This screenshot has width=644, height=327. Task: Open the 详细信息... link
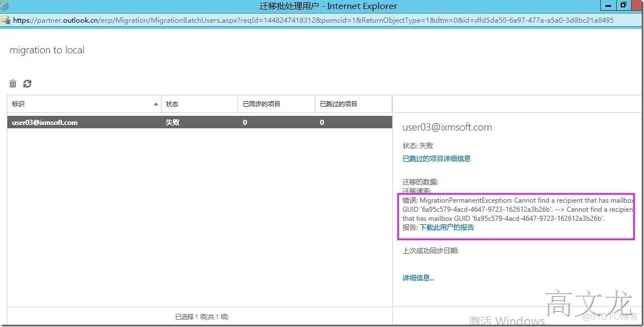[x=418, y=277]
